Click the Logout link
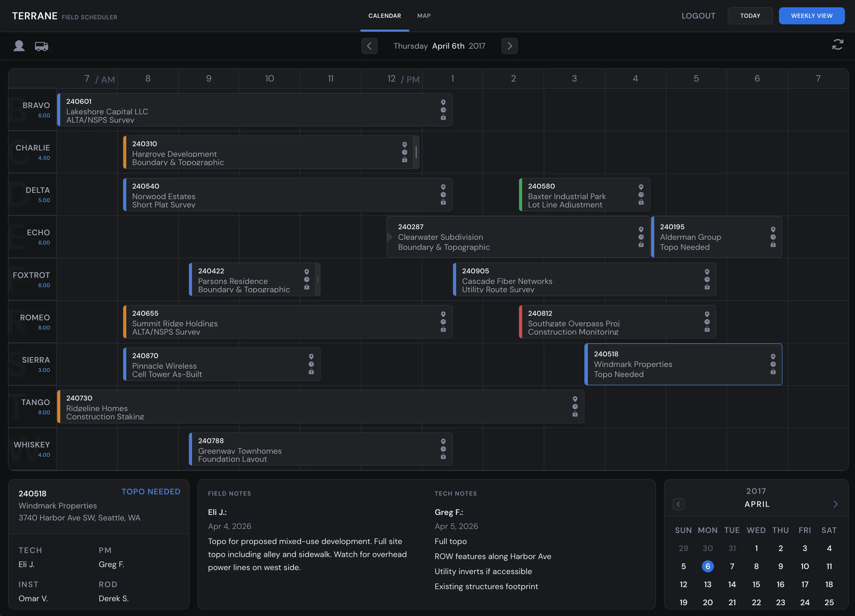The image size is (855, 616). [698, 16]
